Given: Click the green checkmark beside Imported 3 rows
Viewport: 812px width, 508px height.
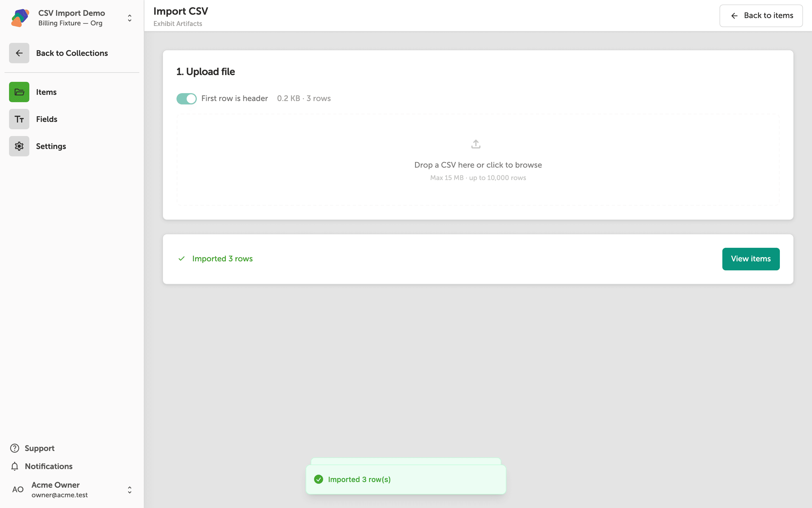Looking at the screenshot, I should pyautogui.click(x=182, y=259).
